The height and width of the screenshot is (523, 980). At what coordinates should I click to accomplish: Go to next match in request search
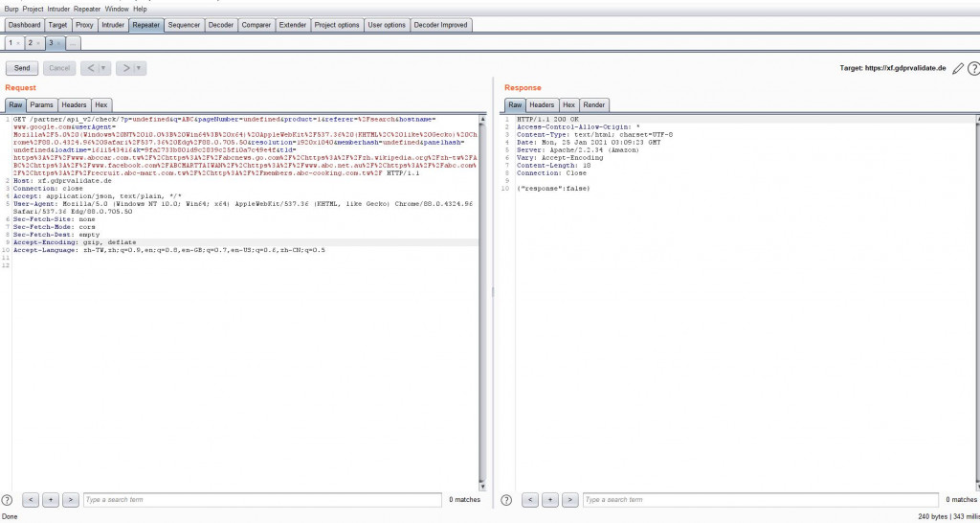point(71,500)
